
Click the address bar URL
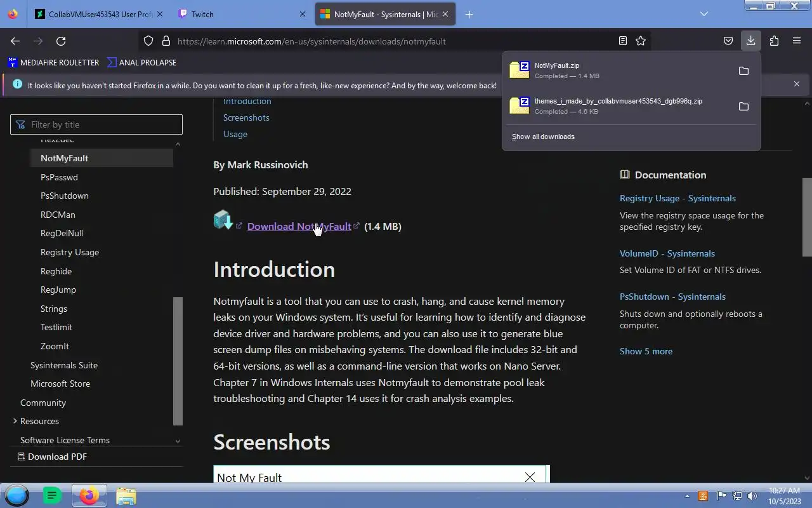pyautogui.click(x=311, y=41)
